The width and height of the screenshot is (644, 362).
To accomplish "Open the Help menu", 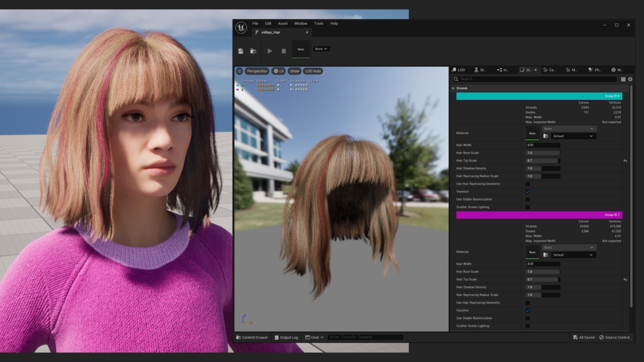I will click(334, 24).
